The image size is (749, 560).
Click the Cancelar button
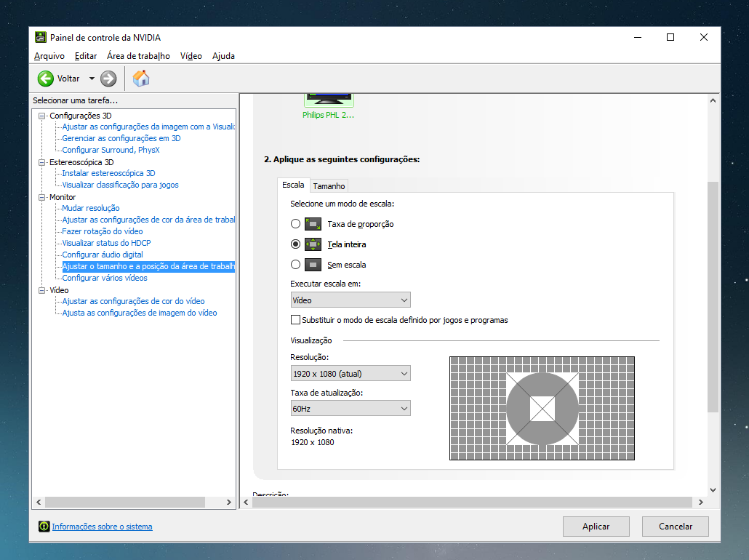[x=675, y=526]
